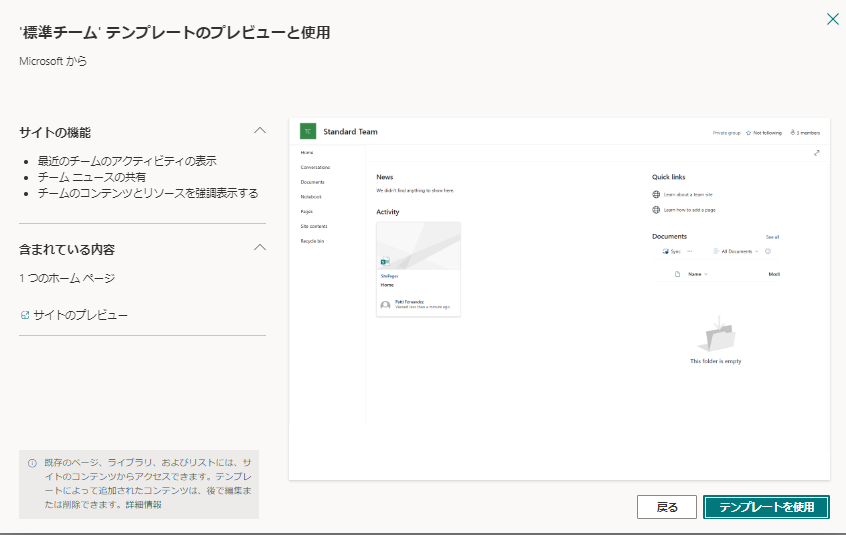Close the template preview dialog
This screenshot has height=535, width=846.
(833, 19)
